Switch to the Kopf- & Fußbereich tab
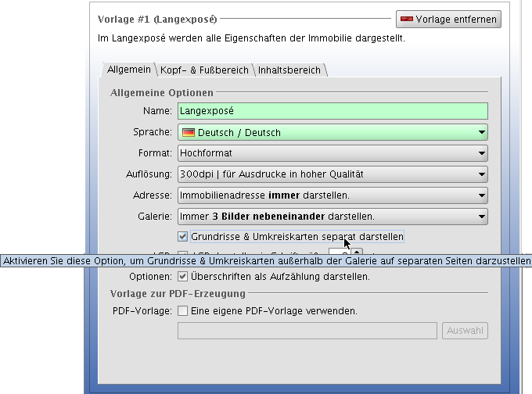Image resolution: width=532 pixels, height=394 pixels. 205,70
